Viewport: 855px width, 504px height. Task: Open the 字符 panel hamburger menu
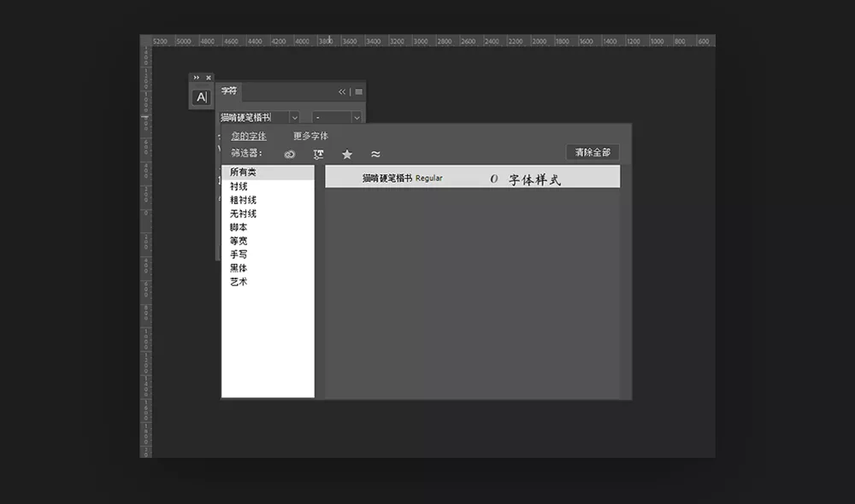pos(359,91)
